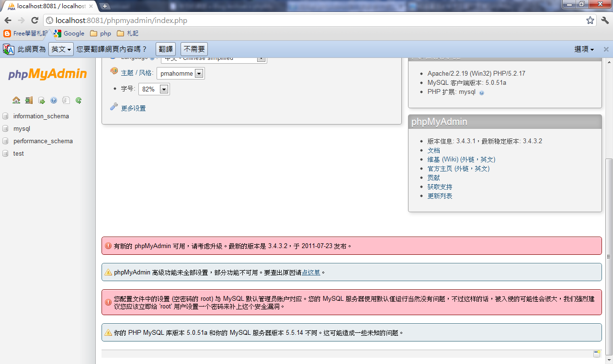Viewport: 613px width, 364px height.
Task: Open the 贡献 link
Action: click(x=433, y=178)
